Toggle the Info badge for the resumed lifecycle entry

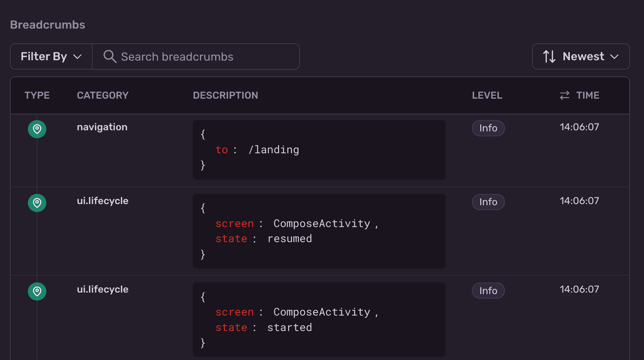coord(488,202)
